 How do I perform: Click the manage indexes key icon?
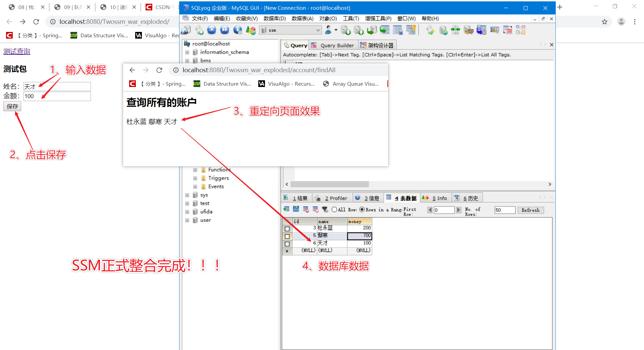(411, 30)
